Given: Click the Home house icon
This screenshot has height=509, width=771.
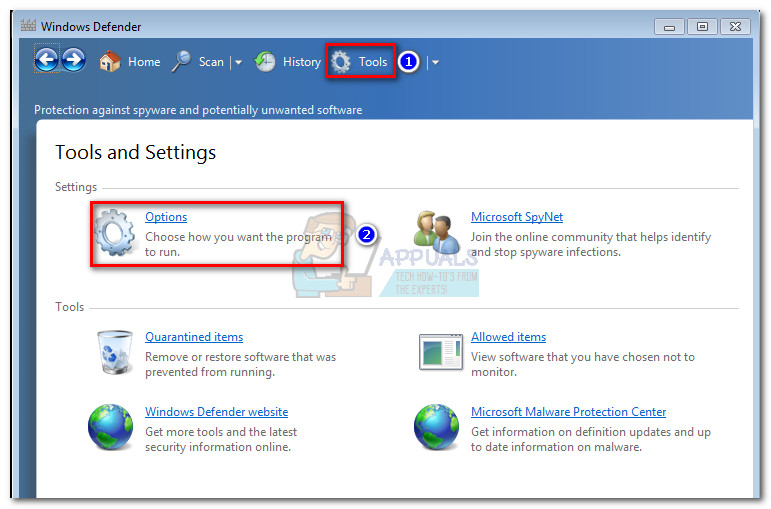Looking at the screenshot, I should coord(110,61).
